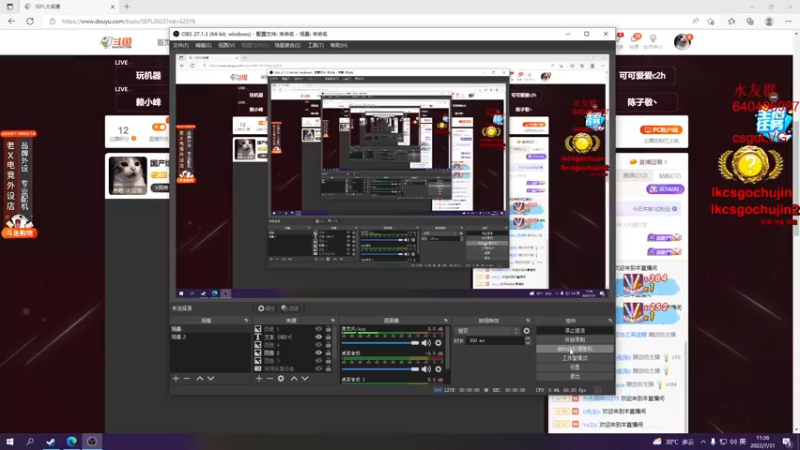The image size is (800, 450).
Task: Click the Start Virtual Camera button
Action: (574, 349)
